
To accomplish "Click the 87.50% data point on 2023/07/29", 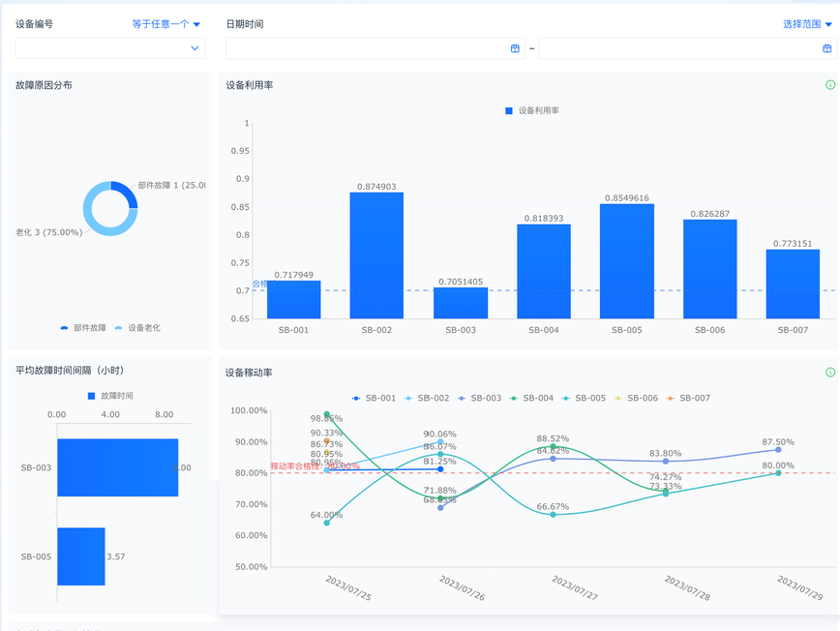I will (778, 450).
